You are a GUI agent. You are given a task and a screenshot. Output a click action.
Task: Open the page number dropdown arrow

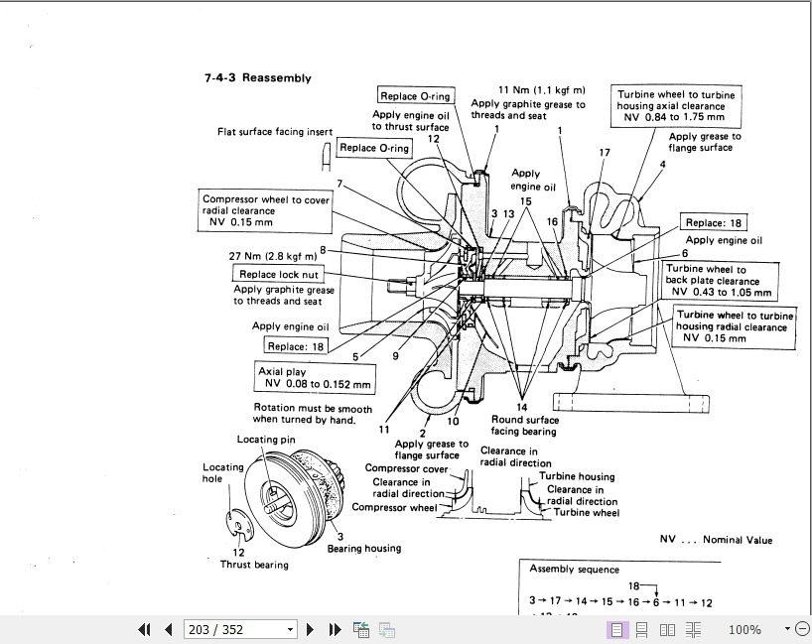[290, 629]
